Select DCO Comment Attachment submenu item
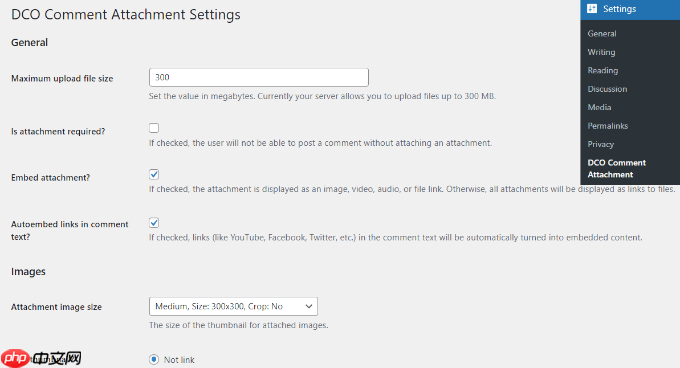The image size is (680, 368). coord(616,169)
